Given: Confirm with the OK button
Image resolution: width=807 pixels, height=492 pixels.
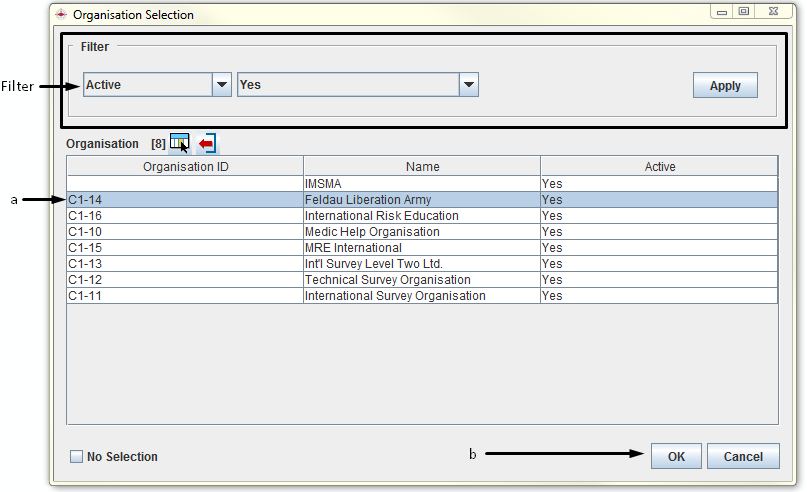Looking at the screenshot, I should click(676, 456).
